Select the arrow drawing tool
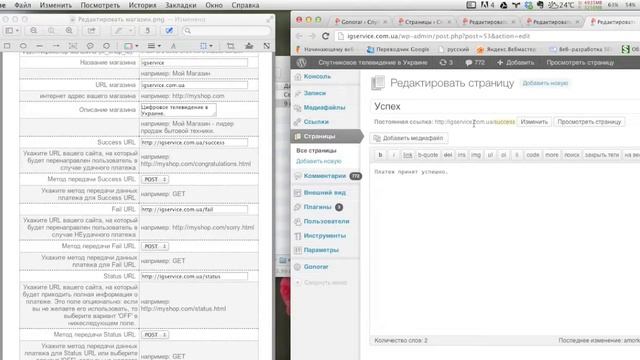Screen dimensions: 640x360 pyautogui.click(x=56, y=46)
